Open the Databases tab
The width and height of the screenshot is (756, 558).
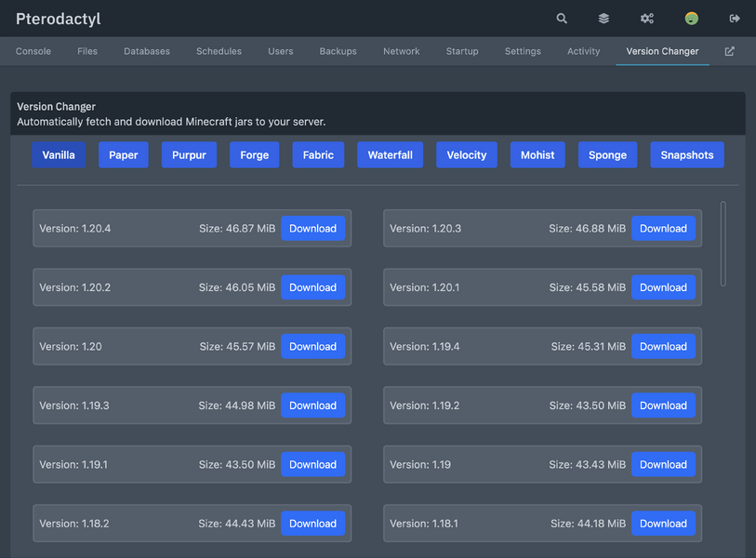point(147,51)
